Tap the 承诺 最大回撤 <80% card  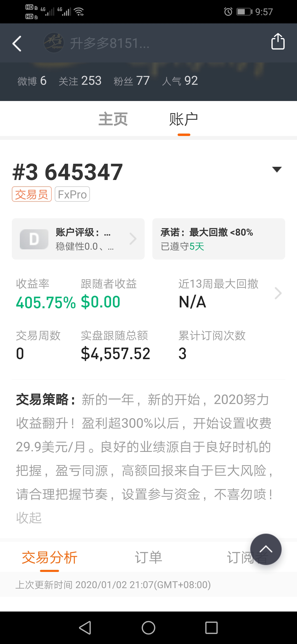[x=219, y=239]
